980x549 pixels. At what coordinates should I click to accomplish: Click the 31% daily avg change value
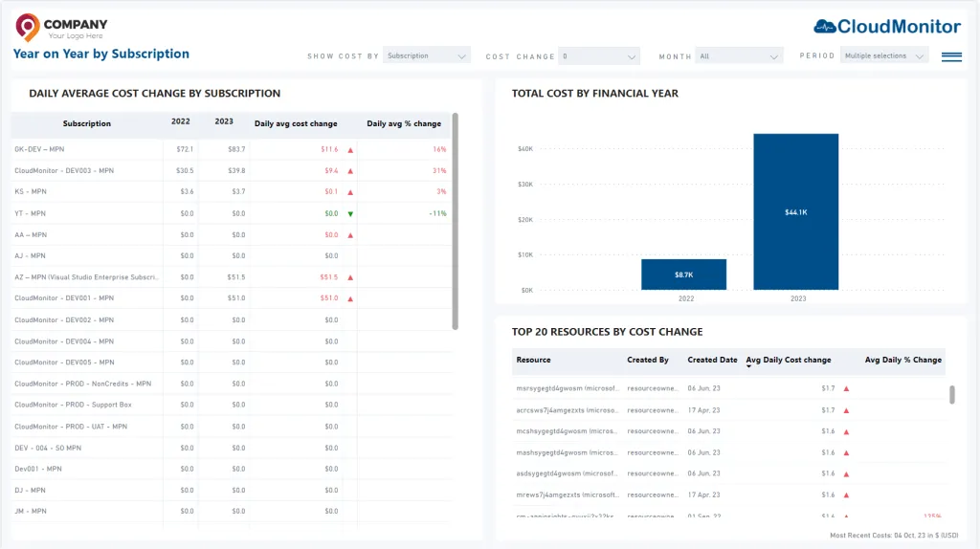point(439,170)
